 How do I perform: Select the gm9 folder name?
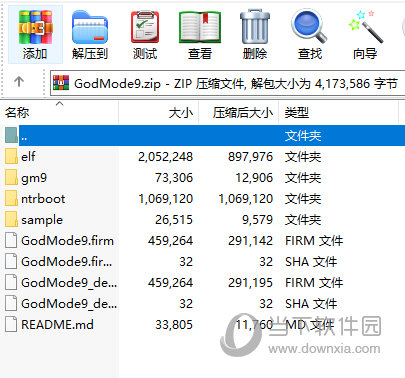point(34,178)
